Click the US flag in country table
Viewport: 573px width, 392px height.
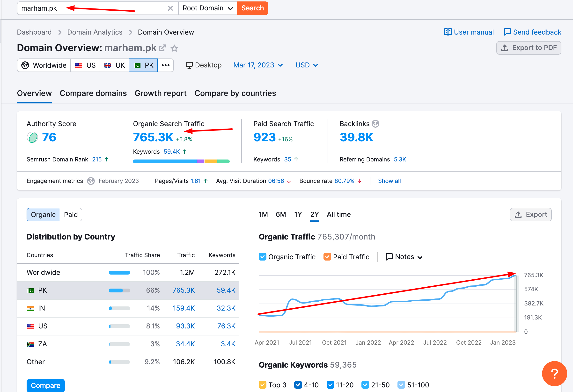point(30,327)
